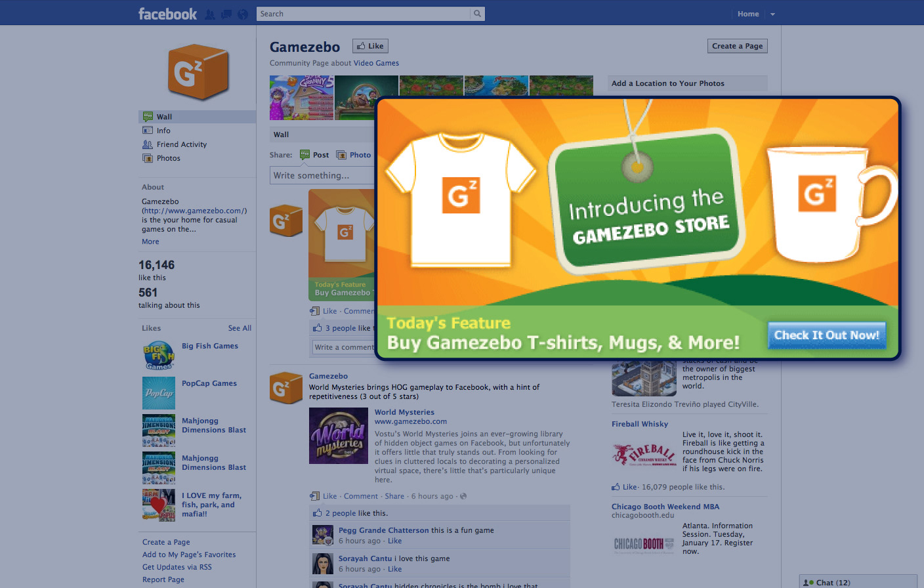Like the Gamezebo page

click(x=370, y=46)
